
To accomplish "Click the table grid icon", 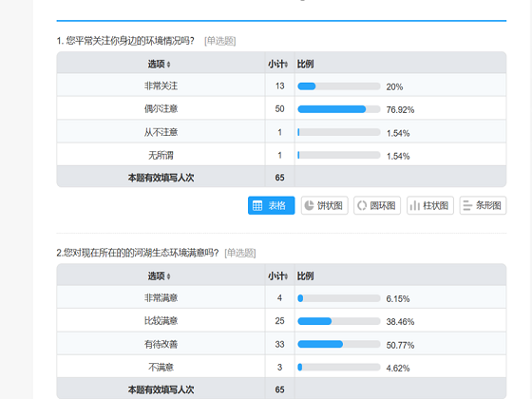I will click(257, 206).
